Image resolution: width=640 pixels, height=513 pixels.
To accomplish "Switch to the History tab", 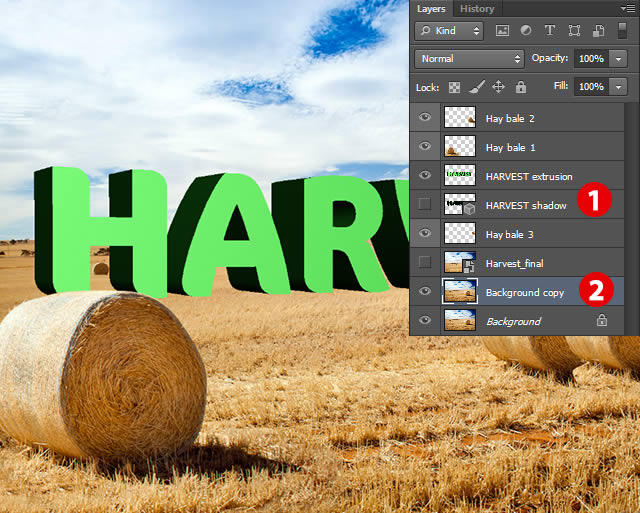I will [x=477, y=9].
